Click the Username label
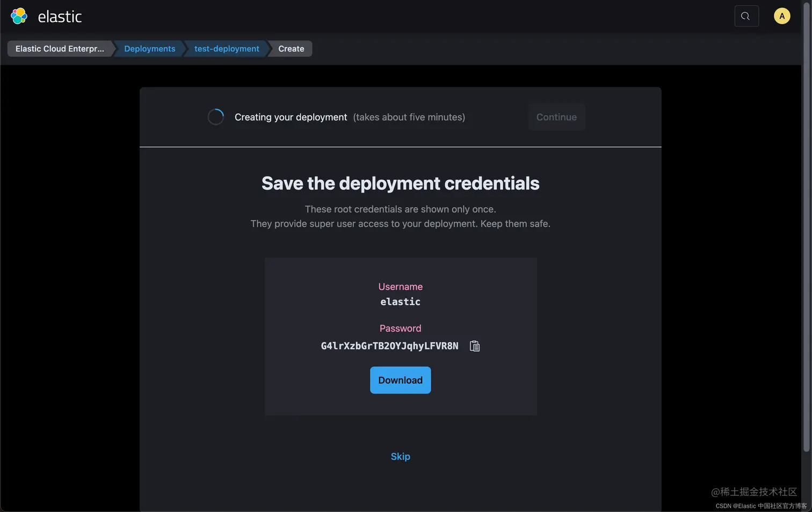The height and width of the screenshot is (512, 812). tap(400, 287)
